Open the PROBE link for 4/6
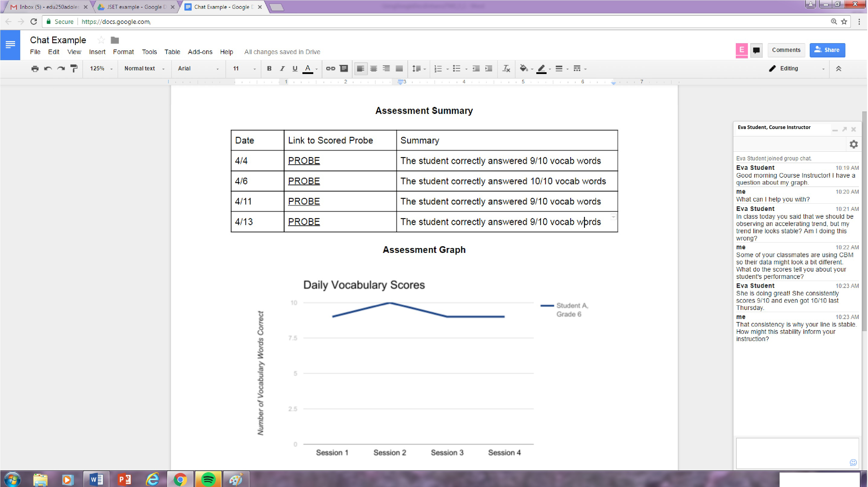Viewport: 868px width, 487px height. 304,181
